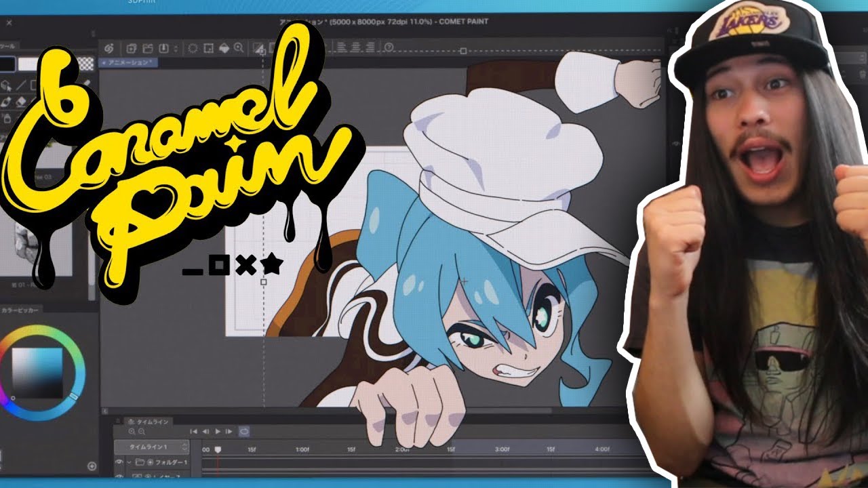Zoom in on the timeline

132,431
